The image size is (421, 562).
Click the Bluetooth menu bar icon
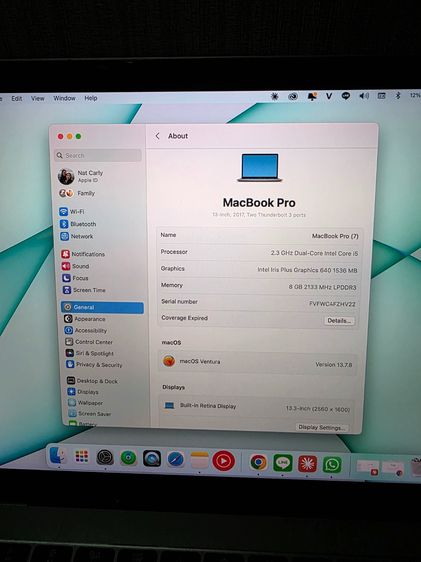(398, 95)
